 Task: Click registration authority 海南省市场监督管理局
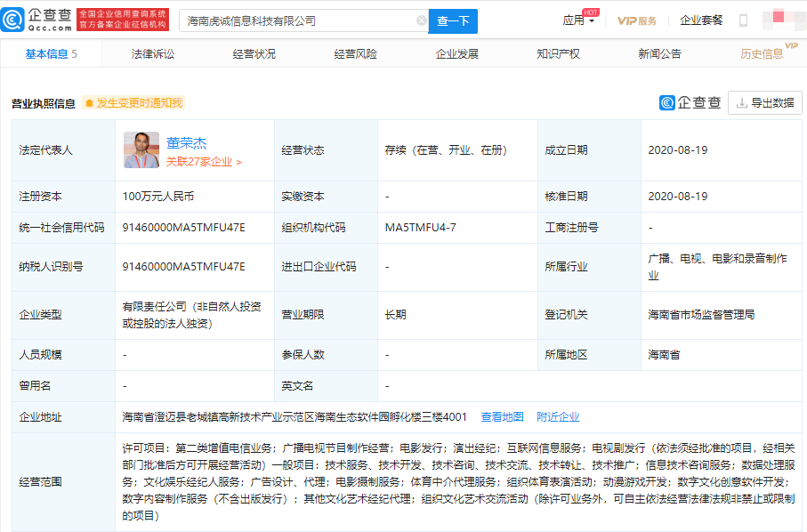point(701,315)
